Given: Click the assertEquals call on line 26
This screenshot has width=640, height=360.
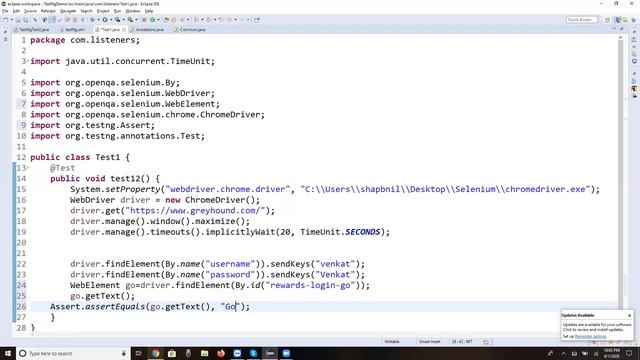Looking at the screenshot, I should pos(115,307).
